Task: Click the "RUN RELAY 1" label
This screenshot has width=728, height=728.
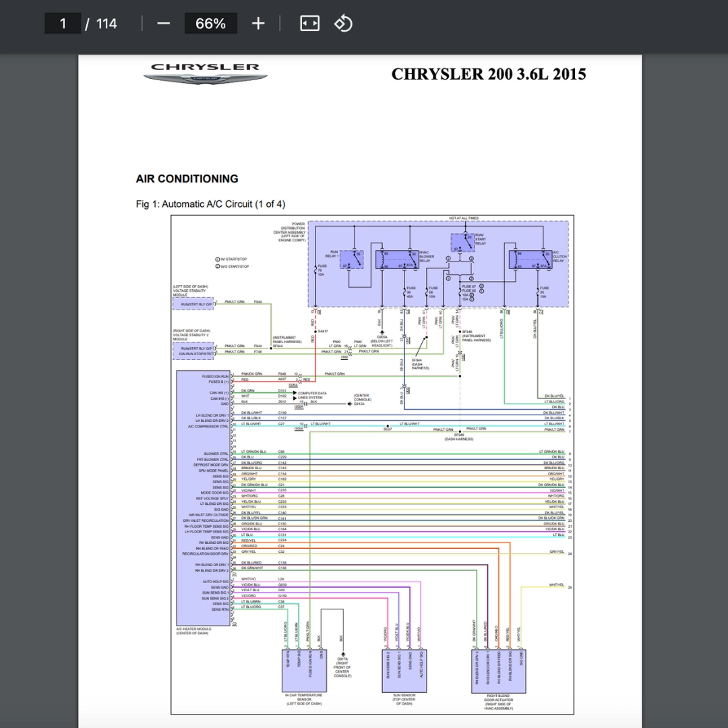Action: point(332,254)
